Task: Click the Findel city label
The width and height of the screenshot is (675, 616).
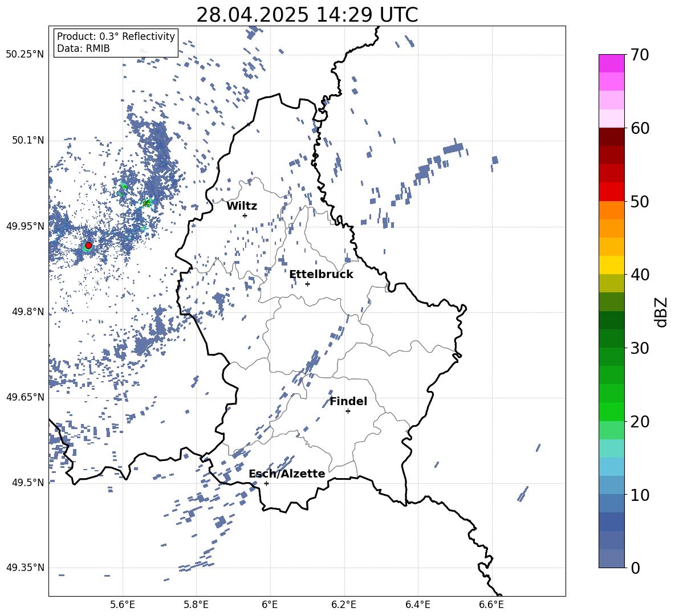Action: point(348,401)
